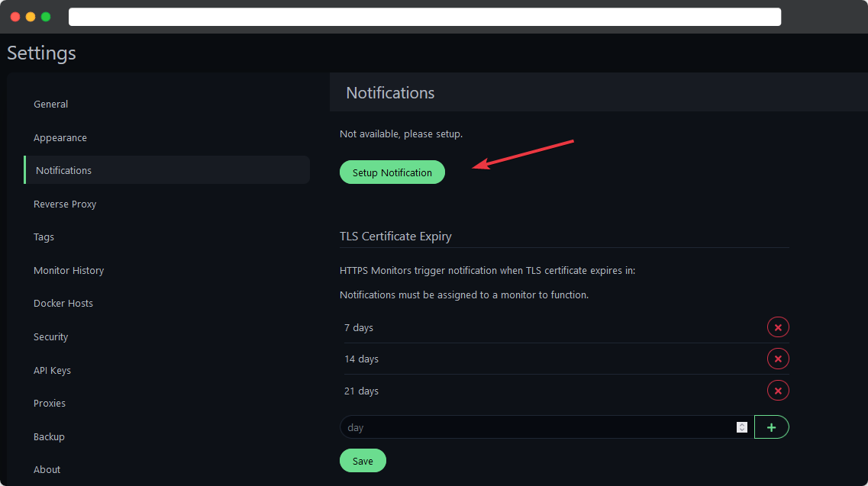Remove the 7 days TLS expiry entry
Viewport: 868px width, 486px height.
777,327
